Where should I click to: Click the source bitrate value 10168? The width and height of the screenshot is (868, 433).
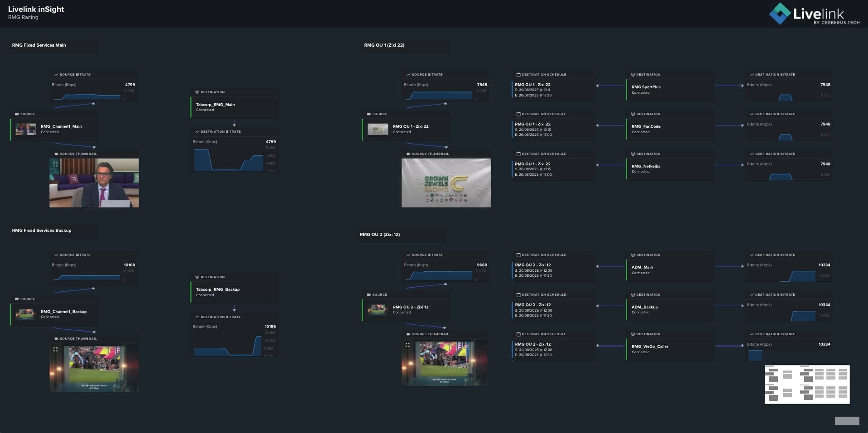[x=129, y=265]
